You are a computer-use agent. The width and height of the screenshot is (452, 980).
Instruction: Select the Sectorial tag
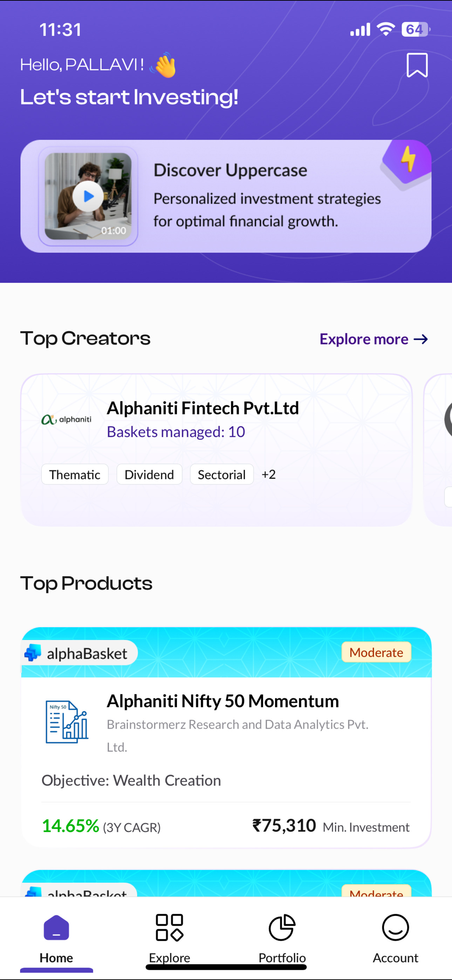tap(222, 474)
